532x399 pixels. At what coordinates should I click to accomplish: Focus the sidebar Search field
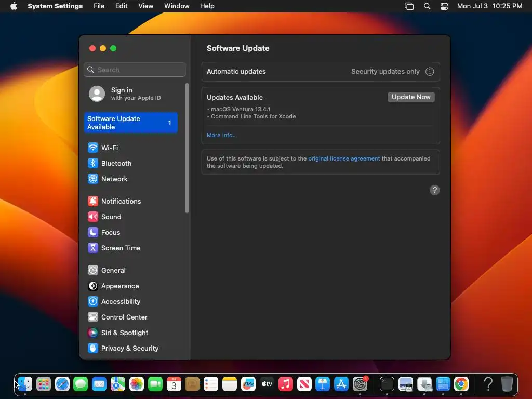click(135, 70)
